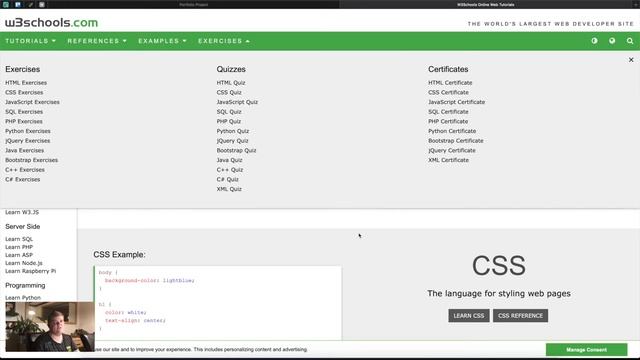The image size is (640, 360).
Task: Click Learn PHP in sidebar
Action: (19, 247)
